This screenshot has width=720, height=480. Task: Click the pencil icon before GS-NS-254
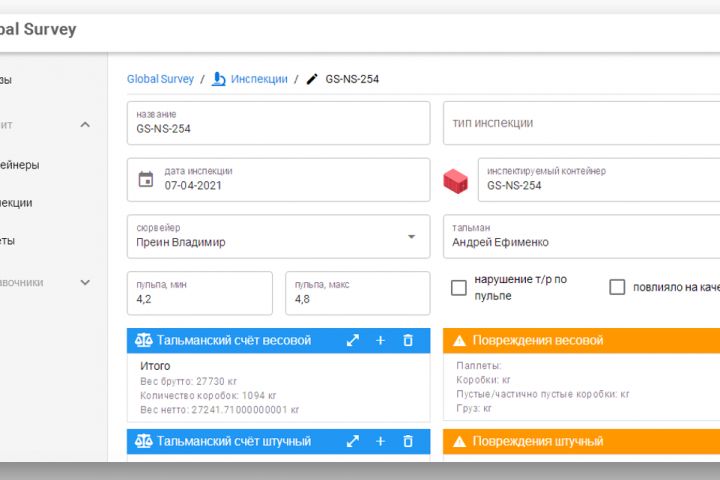(x=312, y=79)
